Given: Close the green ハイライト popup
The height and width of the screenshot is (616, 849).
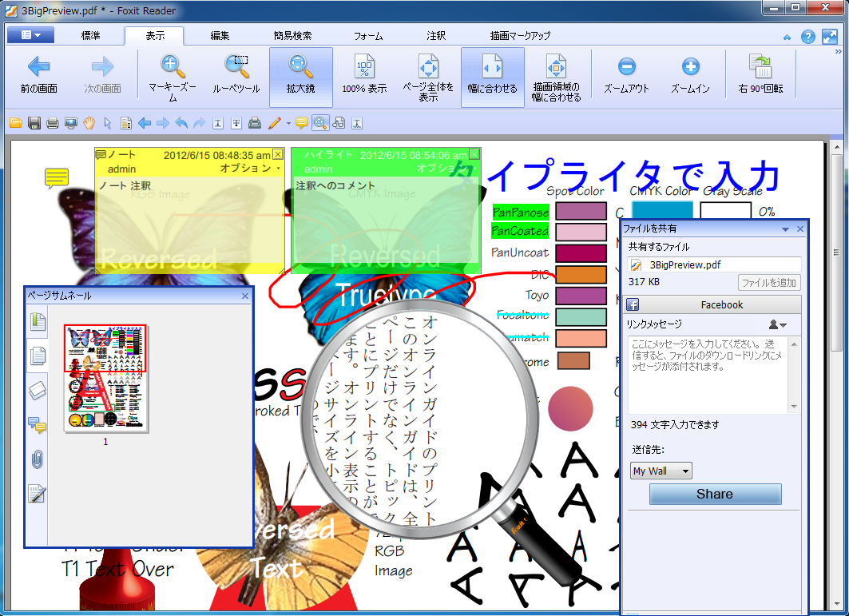Looking at the screenshot, I should click(x=474, y=155).
